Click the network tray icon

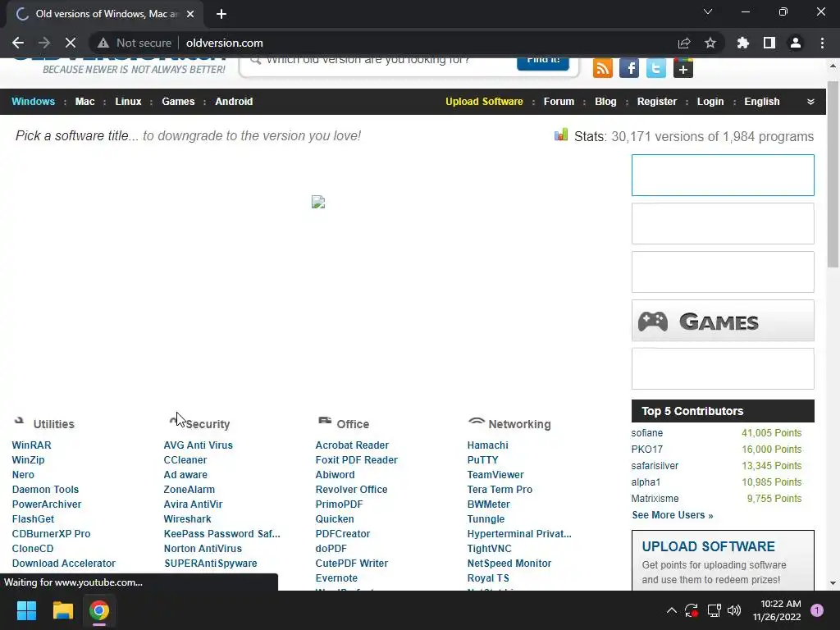[714, 610]
